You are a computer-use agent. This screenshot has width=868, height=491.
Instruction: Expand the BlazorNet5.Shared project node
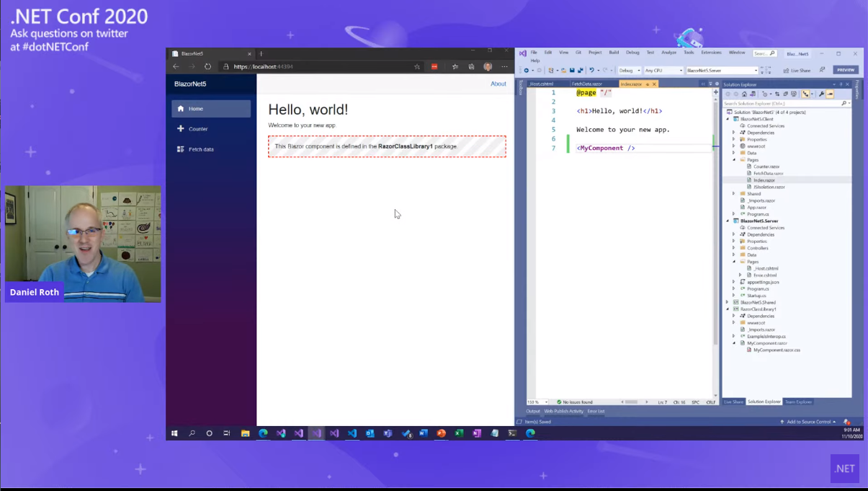coord(728,302)
